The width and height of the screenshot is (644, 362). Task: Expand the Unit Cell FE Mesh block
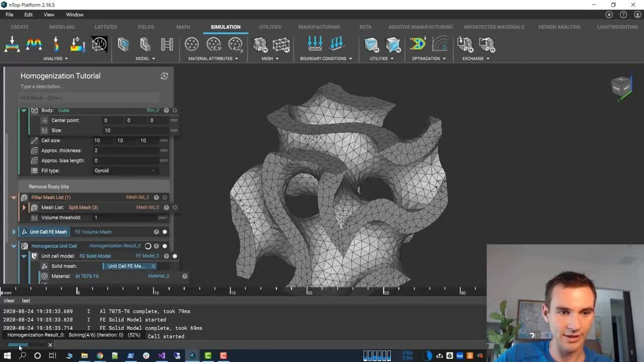pyautogui.click(x=14, y=232)
